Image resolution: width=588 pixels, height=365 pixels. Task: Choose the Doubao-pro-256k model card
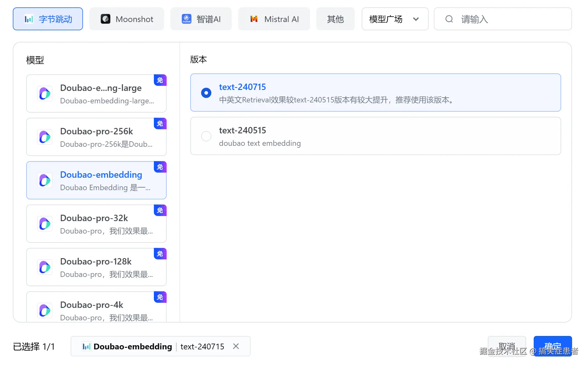pos(96,137)
